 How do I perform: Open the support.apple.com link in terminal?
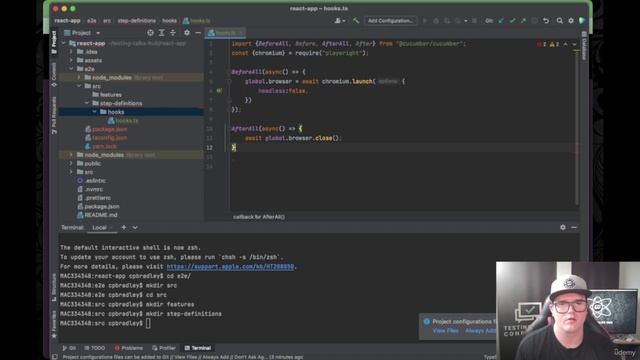(x=230, y=267)
